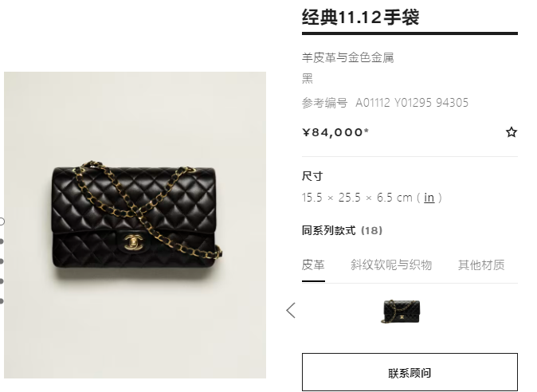Switch to the 斜纹软呢与织物 tab

391,265
